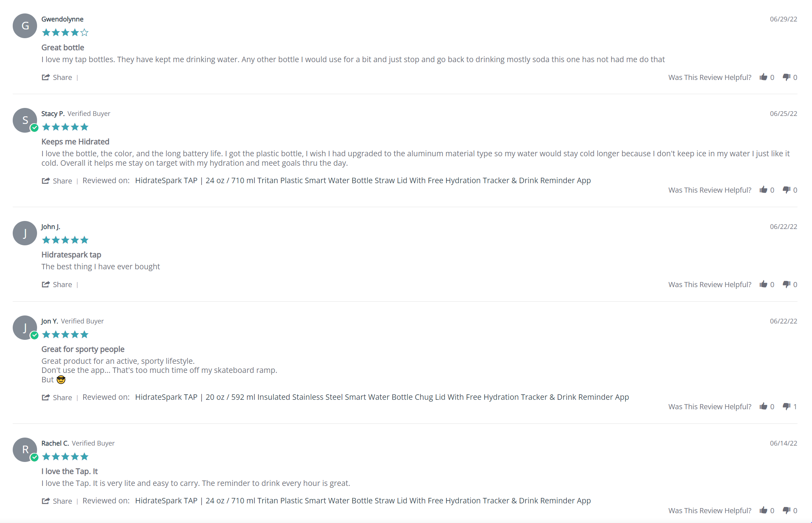This screenshot has width=812, height=523.
Task: Mark John J.'s review as helpful
Action: click(763, 284)
